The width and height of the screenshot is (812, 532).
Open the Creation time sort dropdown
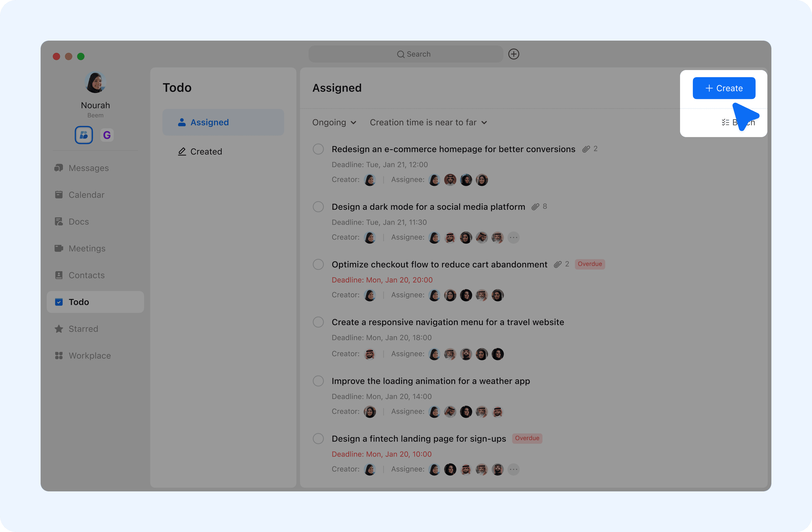click(x=428, y=123)
